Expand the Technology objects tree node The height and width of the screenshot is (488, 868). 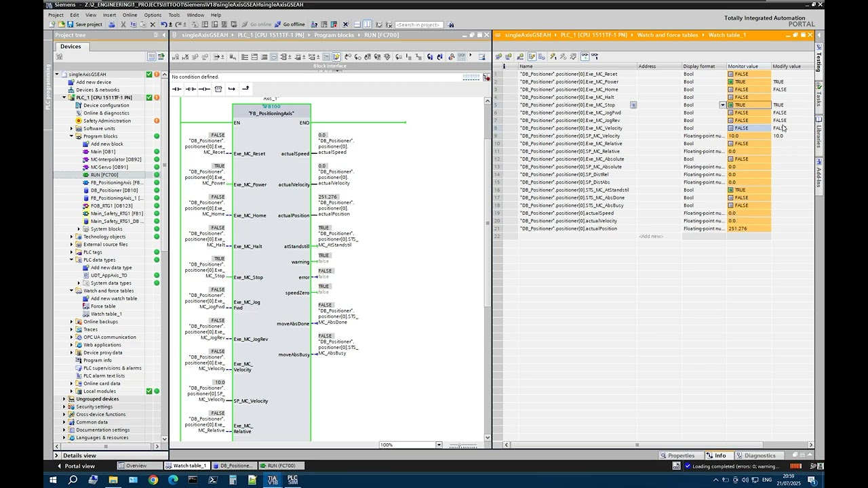tap(71, 237)
